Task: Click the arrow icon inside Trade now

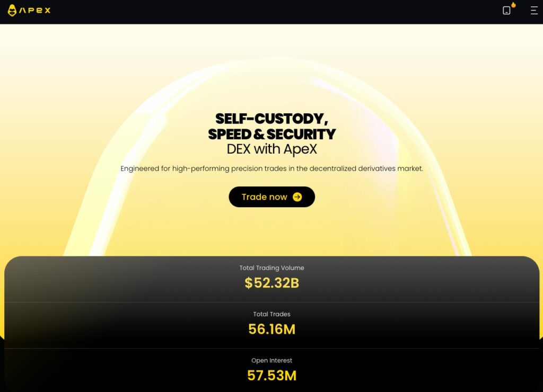Action: [x=297, y=197]
